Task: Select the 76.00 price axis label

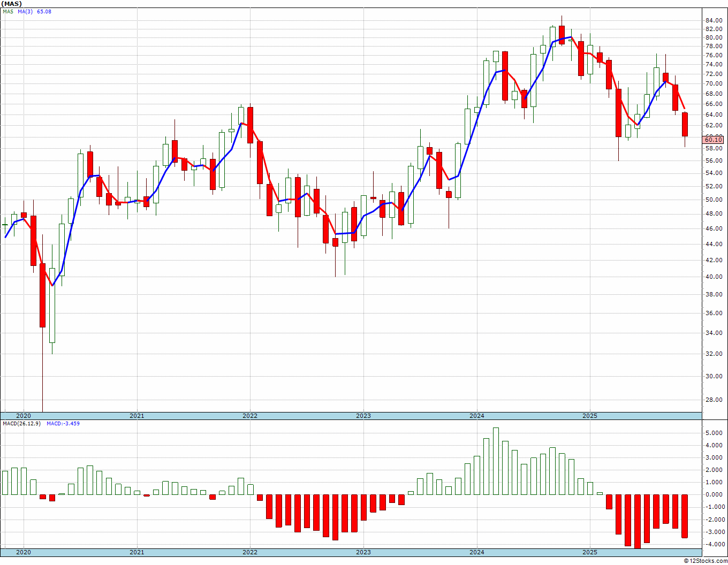Action: [714, 56]
